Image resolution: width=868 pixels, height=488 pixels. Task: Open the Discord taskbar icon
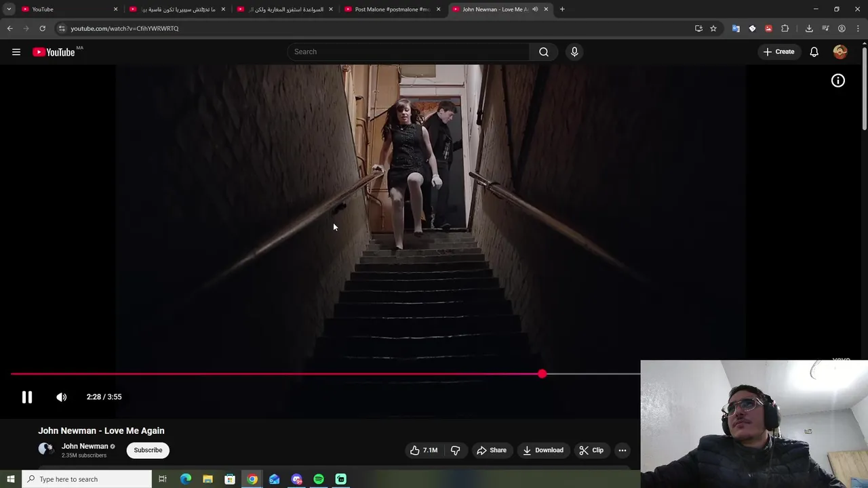[296, 479]
